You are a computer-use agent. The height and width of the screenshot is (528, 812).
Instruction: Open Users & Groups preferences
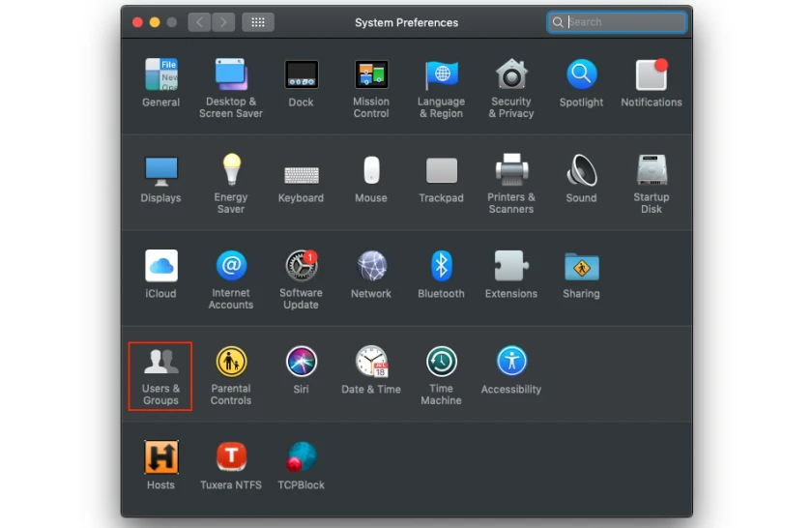coord(160,376)
